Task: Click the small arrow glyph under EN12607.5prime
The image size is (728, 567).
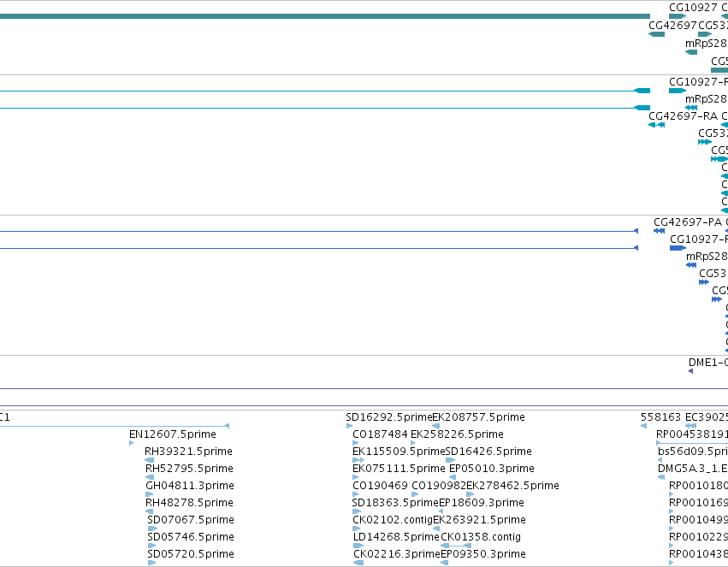Action: pos(132,443)
